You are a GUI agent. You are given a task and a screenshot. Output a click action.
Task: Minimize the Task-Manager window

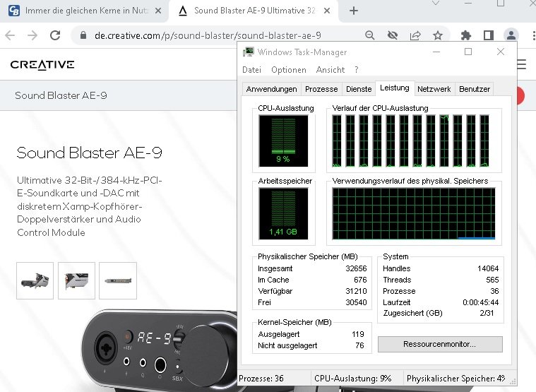436,52
